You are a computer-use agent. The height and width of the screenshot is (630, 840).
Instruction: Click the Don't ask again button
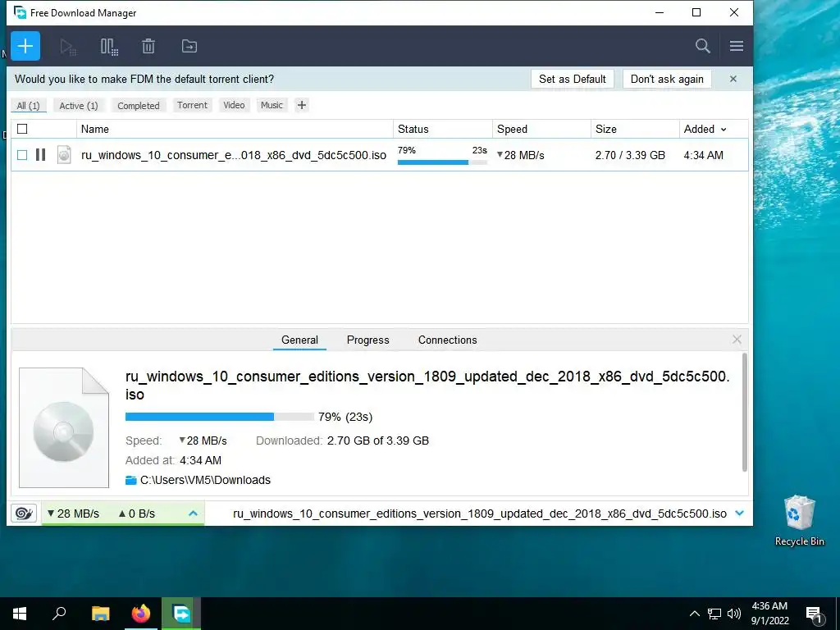[x=667, y=79]
